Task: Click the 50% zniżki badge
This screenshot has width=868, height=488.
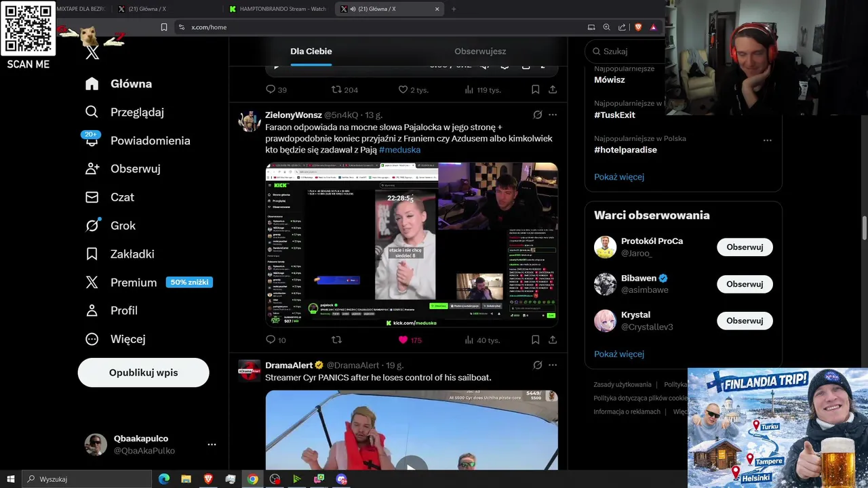Action: pos(189,282)
